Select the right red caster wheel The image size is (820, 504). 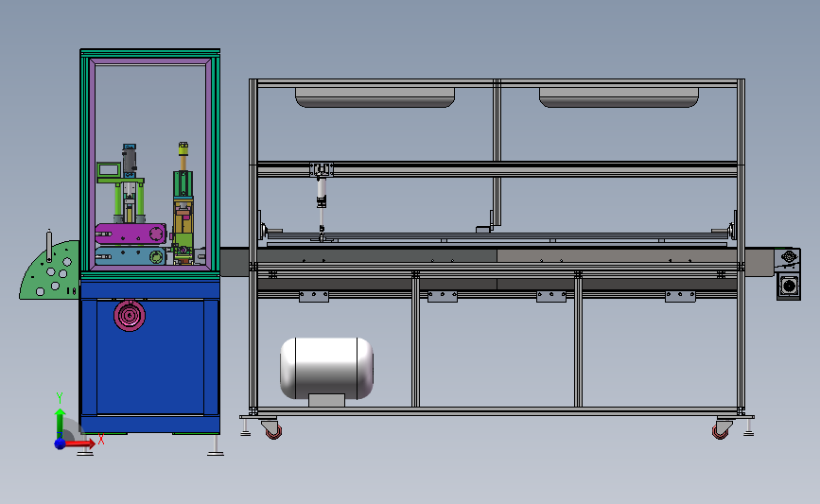point(721,430)
